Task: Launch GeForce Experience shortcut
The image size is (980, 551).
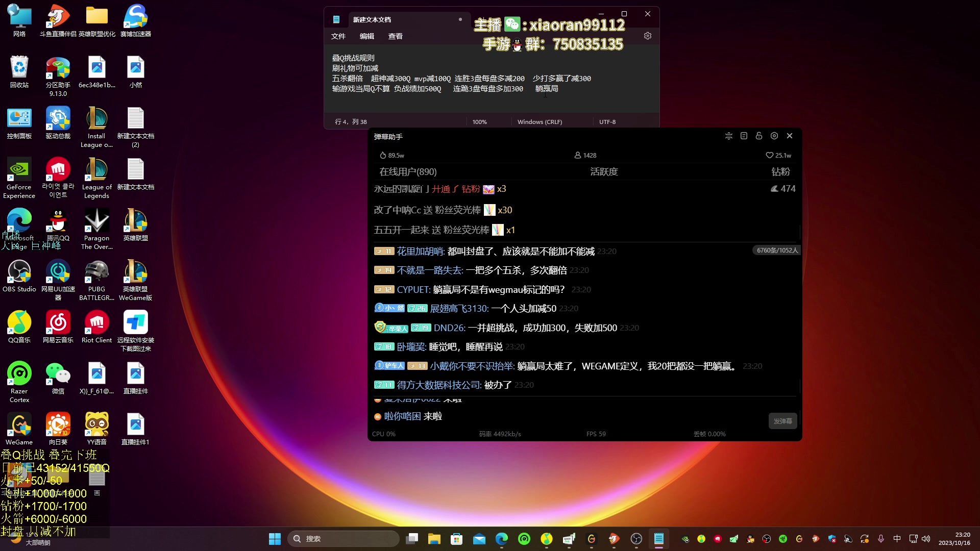Action: coord(19,178)
